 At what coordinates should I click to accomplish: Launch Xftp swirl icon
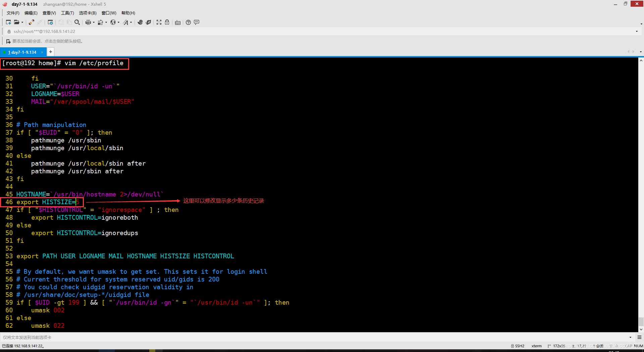tap(140, 22)
